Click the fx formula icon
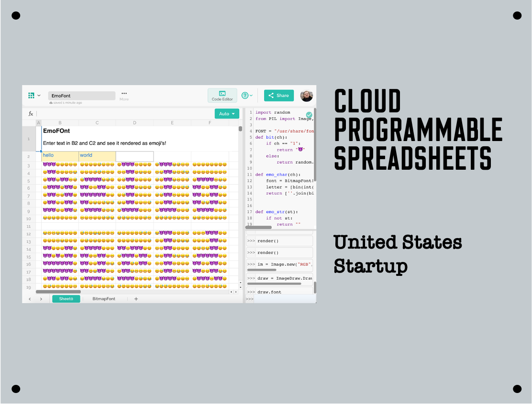532x404 pixels. tap(31, 114)
